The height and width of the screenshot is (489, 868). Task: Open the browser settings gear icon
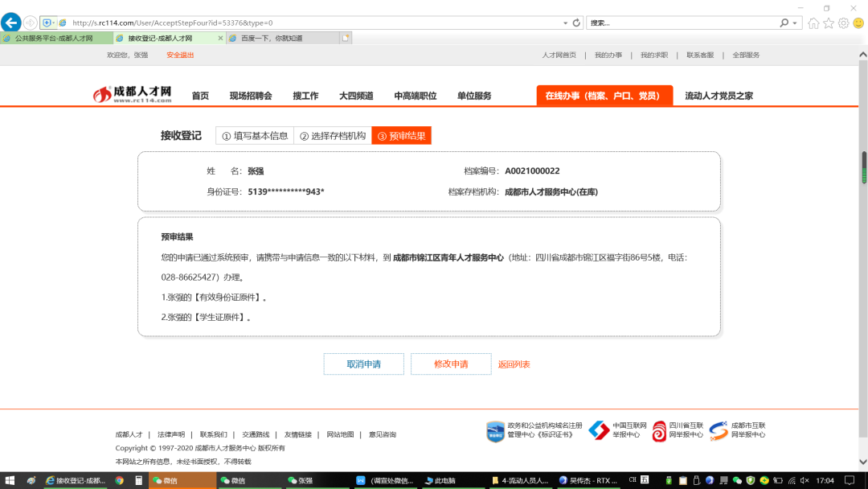(x=843, y=23)
